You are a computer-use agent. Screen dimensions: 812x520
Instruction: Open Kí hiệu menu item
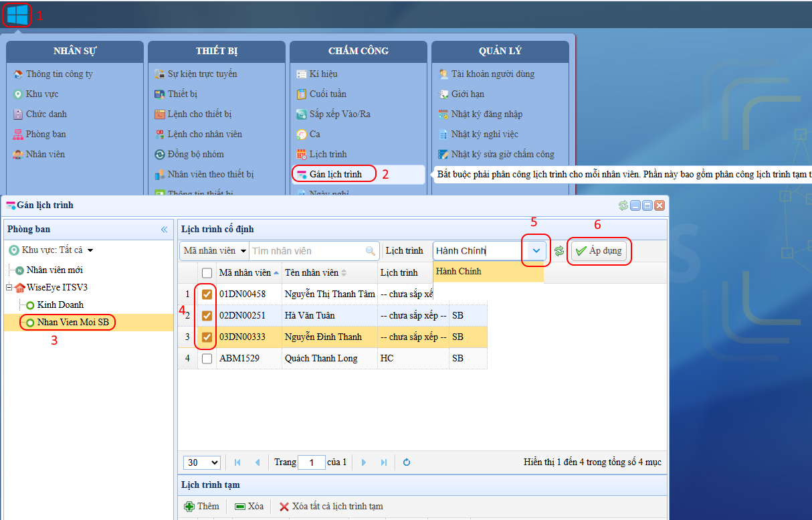[317, 74]
